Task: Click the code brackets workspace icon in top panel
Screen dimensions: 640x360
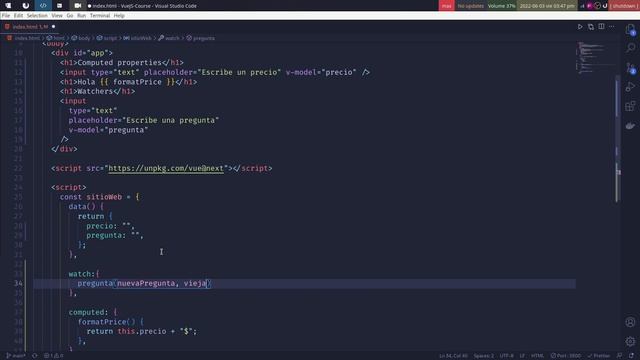Action: pyautogui.click(x=43, y=6)
